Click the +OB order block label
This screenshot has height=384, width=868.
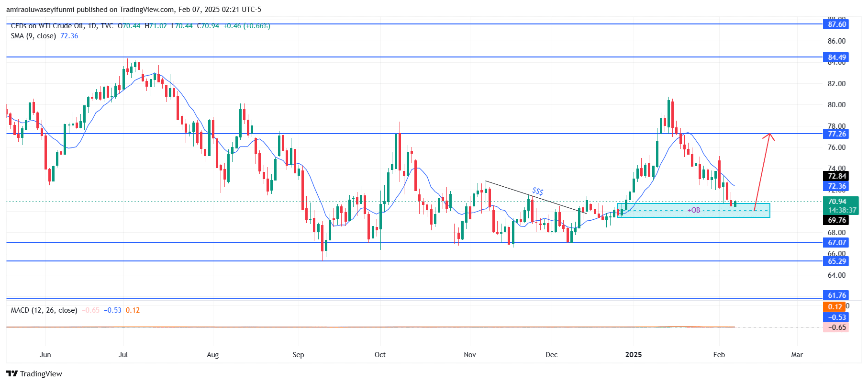[x=694, y=210]
